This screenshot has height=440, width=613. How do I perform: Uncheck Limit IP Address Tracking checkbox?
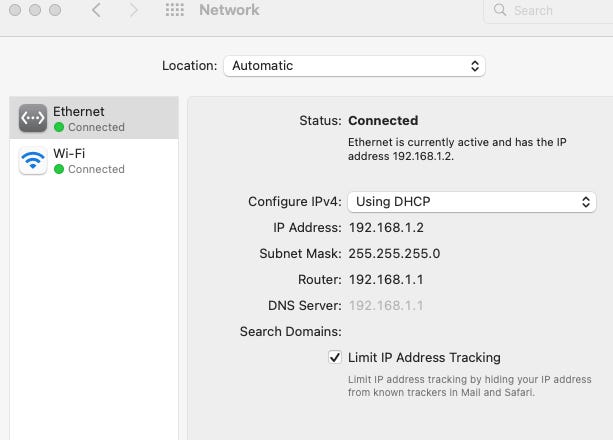tap(335, 357)
